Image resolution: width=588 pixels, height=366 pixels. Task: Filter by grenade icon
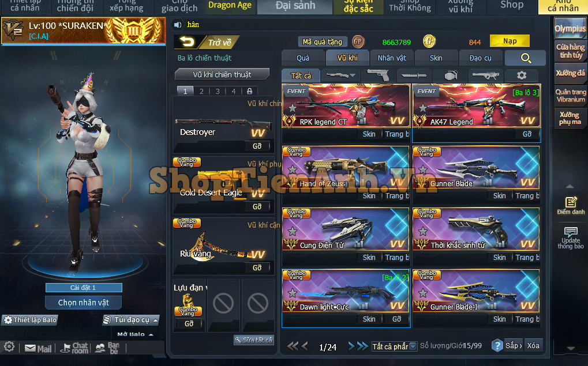pos(450,76)
